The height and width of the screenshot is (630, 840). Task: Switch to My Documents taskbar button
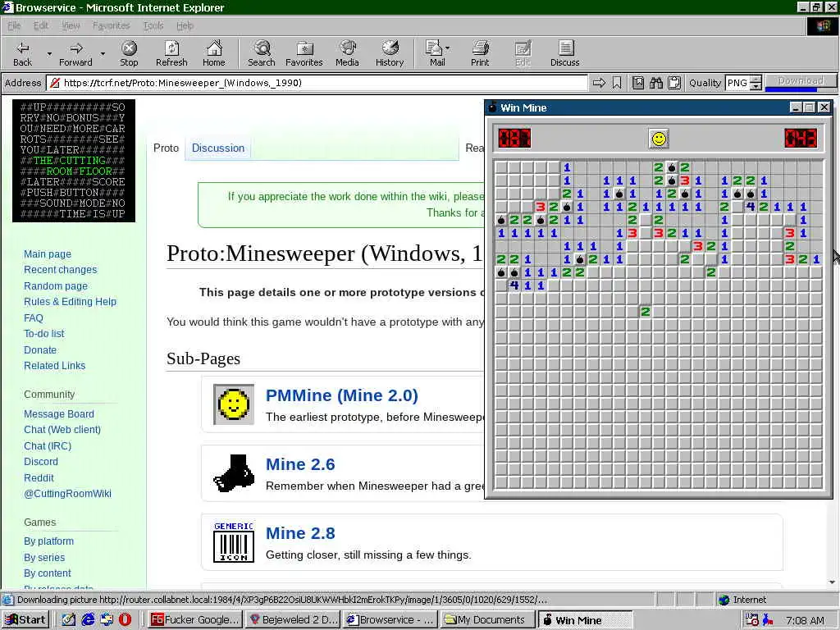pyautogui.click(x=486, y=620)
